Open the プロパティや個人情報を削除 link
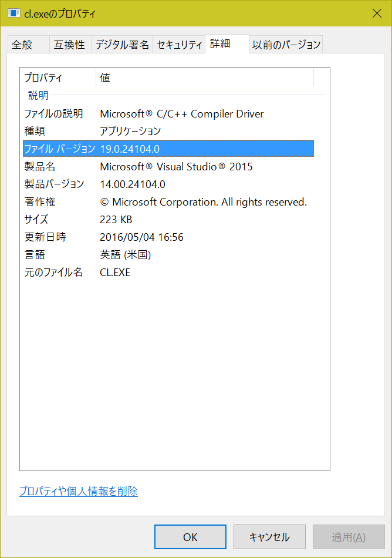The width and height of the screenshot is (392, 558). [x=79, y=491]
